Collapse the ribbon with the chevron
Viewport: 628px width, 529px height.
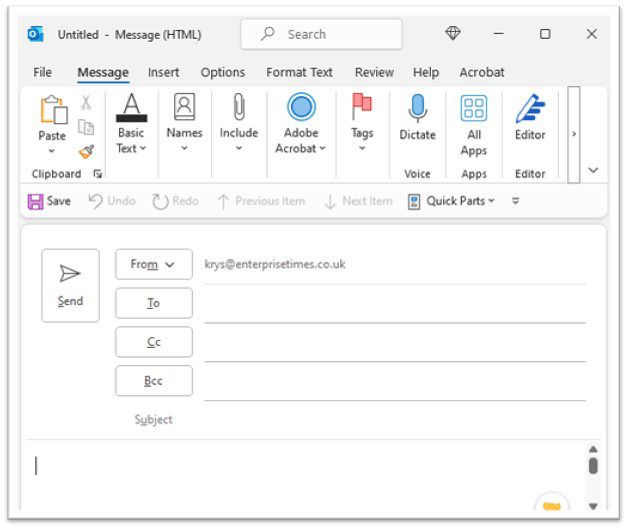click(593, 170)
